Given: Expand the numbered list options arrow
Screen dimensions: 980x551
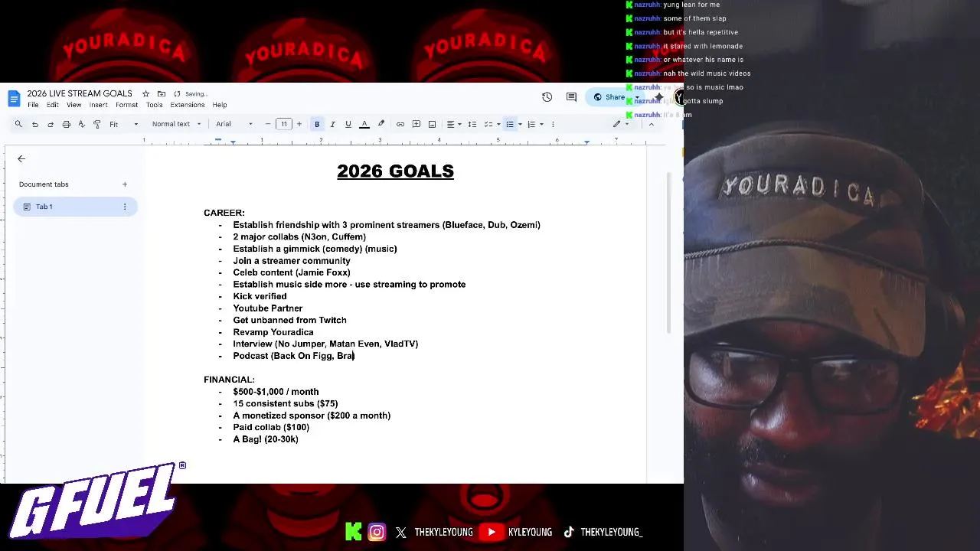Looking at the screenshot, I should (x=541, y=124).
